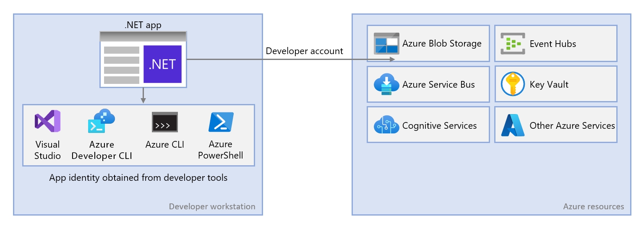This screenshot has height=229, width=644.
Task: Click the Azure Blob Storage label
Action: (x=442, y=44)
